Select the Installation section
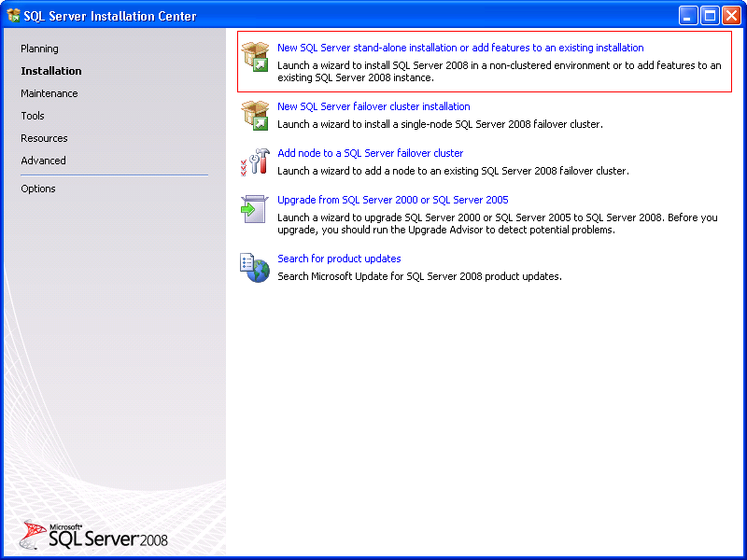The image size is (747, 560). pyautogui.click(x=51, y=71)
